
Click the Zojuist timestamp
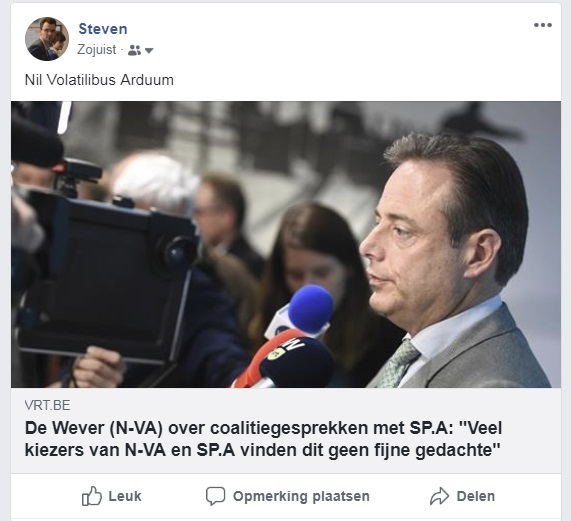(97, 50)
